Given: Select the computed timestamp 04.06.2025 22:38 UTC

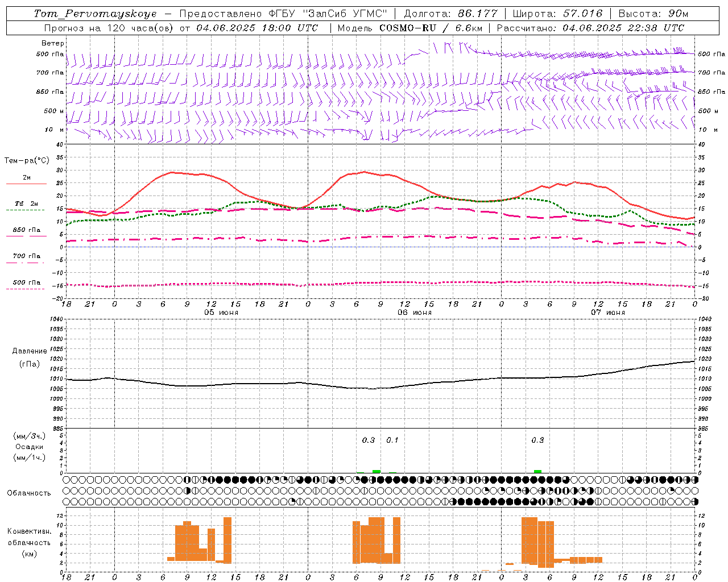Looking at the screenshot, I should pos(623,28).
